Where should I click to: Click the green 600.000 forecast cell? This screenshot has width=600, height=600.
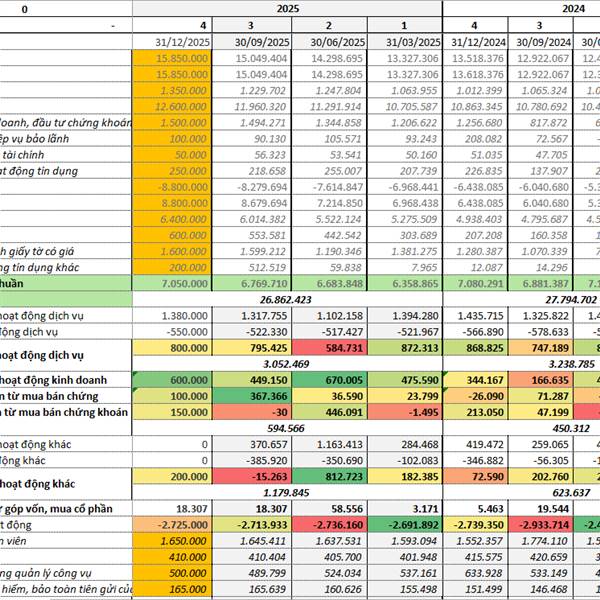(172, 380)
